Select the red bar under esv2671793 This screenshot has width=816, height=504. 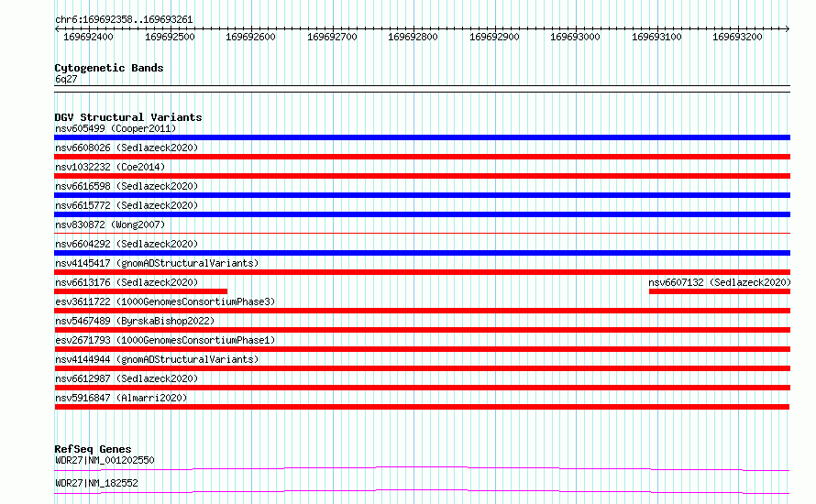pyautogui.click(x=422, y=349)
